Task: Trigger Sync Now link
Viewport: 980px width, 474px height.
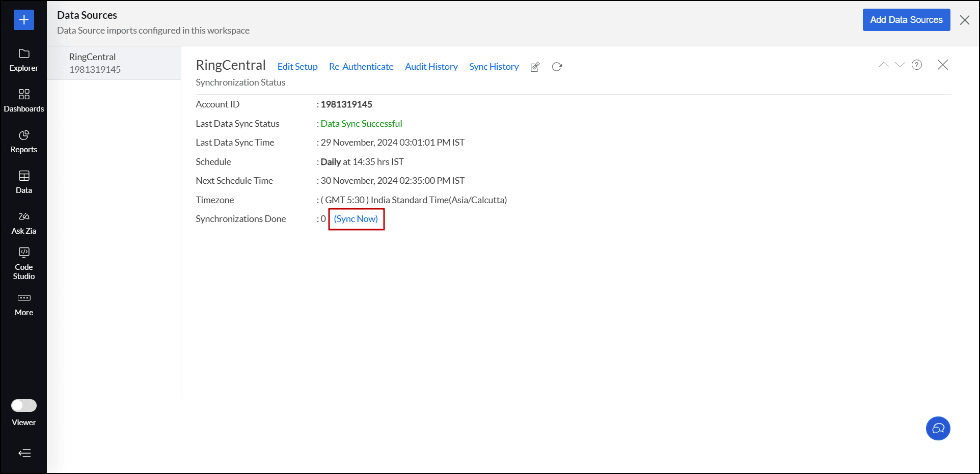Action: [x=356, y=219]
